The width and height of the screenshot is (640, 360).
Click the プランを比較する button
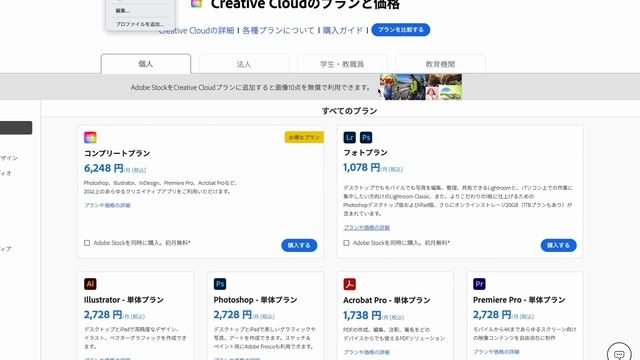400,30
